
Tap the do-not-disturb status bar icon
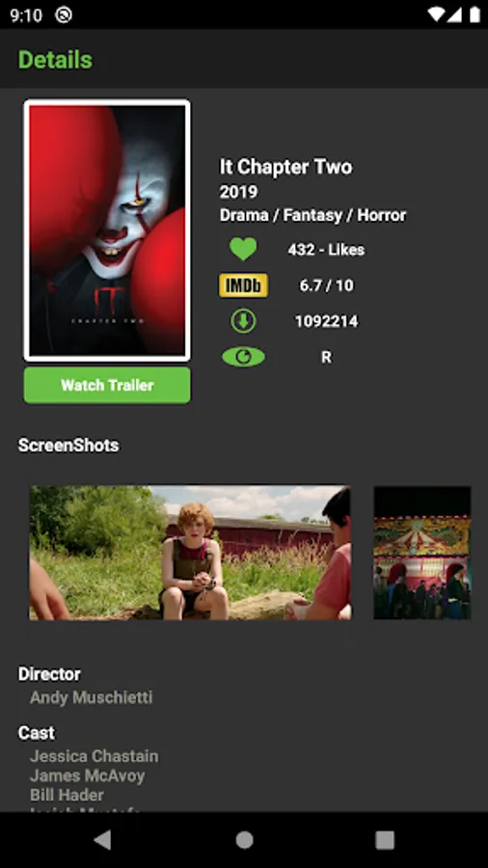point(64,14)
